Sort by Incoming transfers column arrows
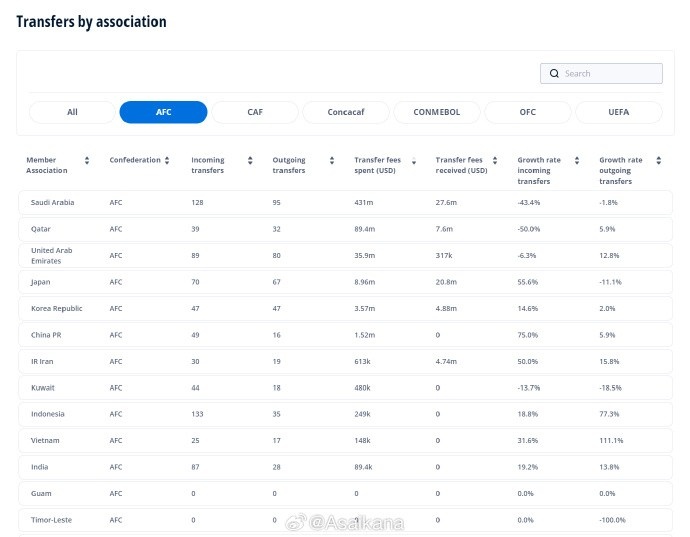The width and height of the screenshot is (690, 537). 249,160
